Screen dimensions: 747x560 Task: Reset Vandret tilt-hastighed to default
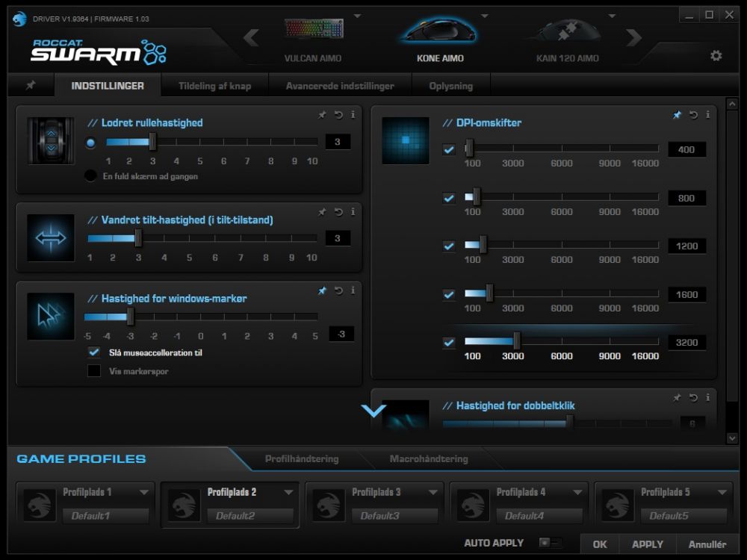(x=338, y=212)
